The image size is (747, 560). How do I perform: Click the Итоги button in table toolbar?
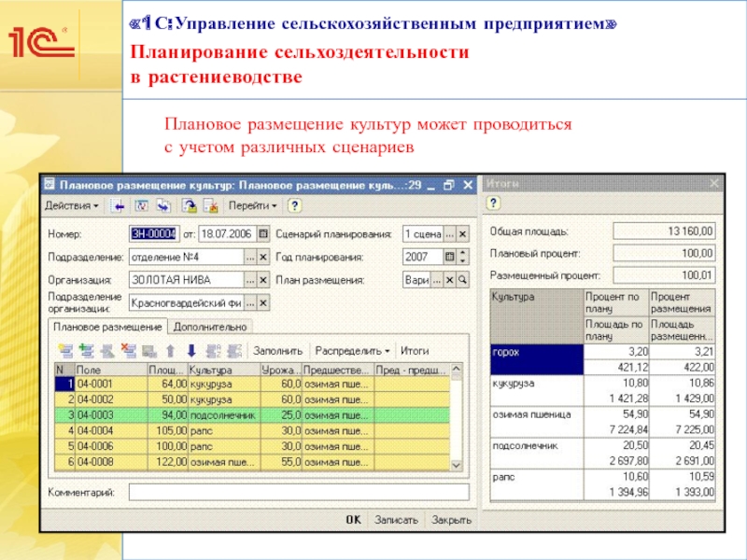(x=415, y=351)
